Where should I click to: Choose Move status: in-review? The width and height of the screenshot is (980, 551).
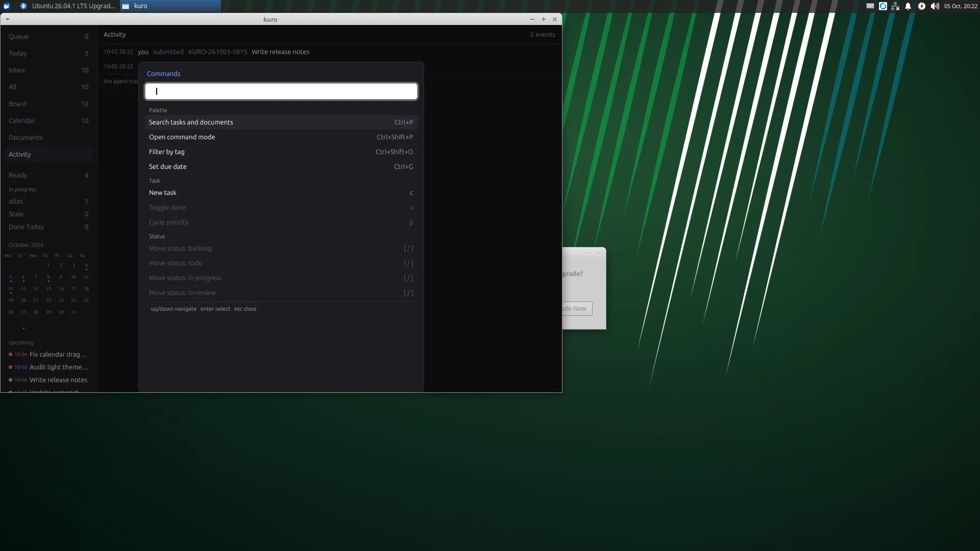tap(281, 293)
